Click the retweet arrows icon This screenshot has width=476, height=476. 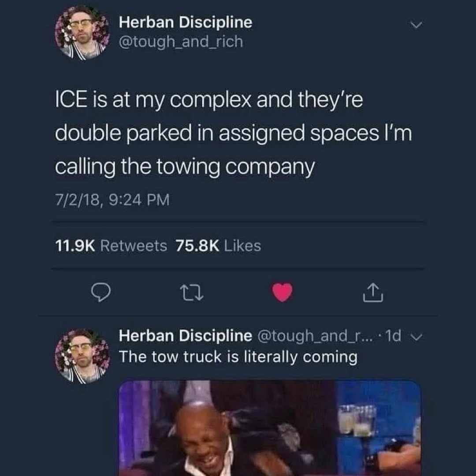pos(192,292)
